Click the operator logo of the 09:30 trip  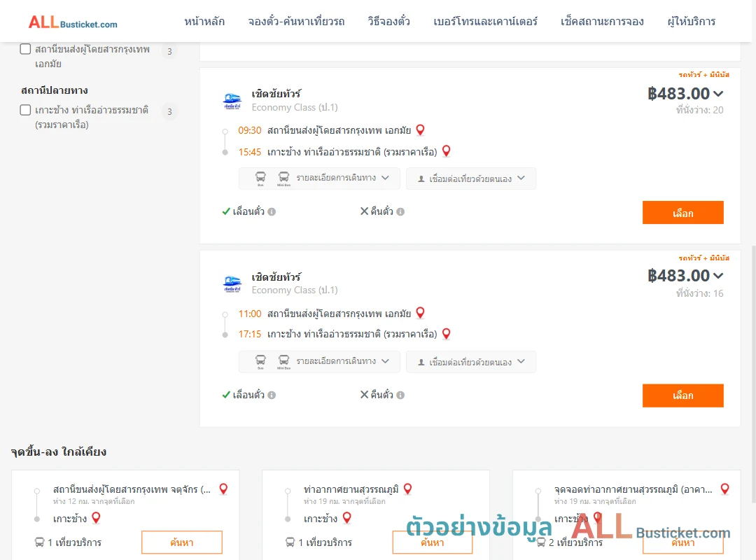(232, 101)
